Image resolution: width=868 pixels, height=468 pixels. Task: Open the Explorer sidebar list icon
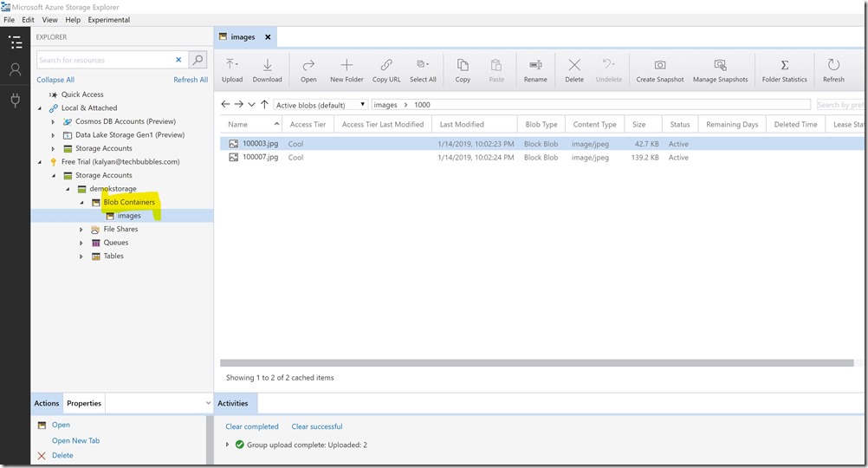pyautogui.click(x=16, y=42)
